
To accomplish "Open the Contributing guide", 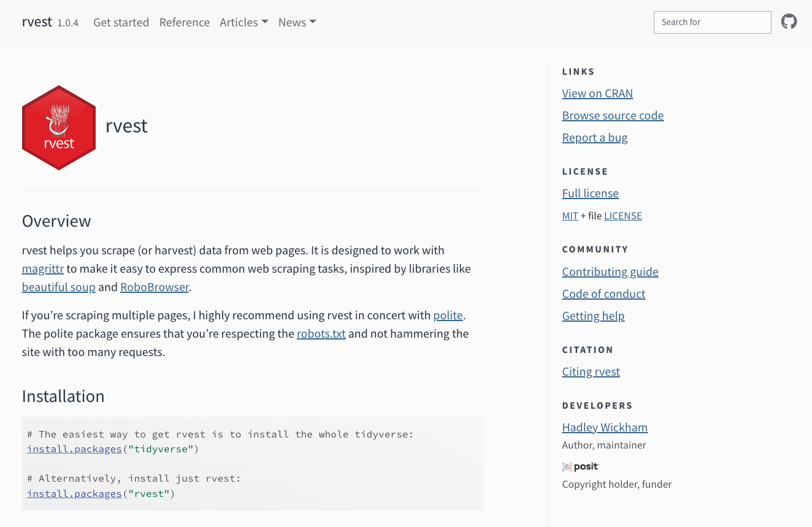I will coord(610,271).
